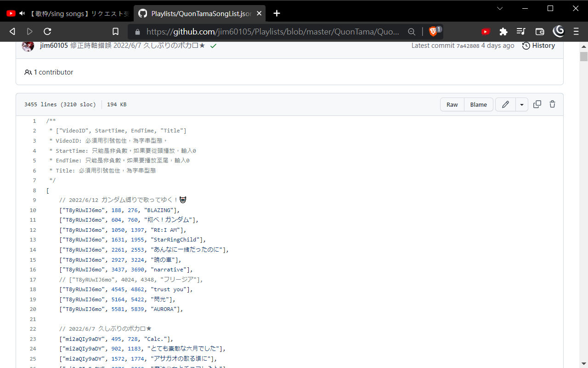Open the browser Extensions puzzle icon
This screenshot has width=588, height=368.
point(503,31)
